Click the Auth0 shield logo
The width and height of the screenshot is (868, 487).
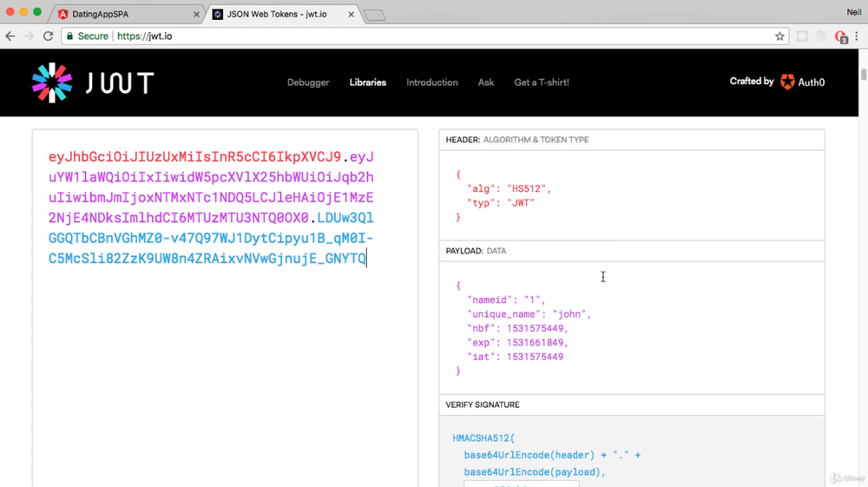click(x=787, y=82)
